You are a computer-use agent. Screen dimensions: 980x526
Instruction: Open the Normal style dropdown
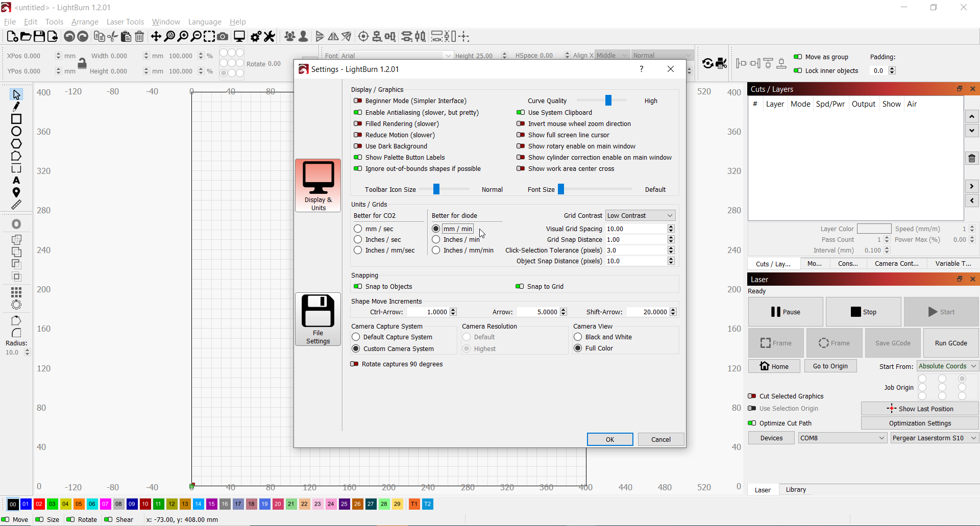click(662, 55)
